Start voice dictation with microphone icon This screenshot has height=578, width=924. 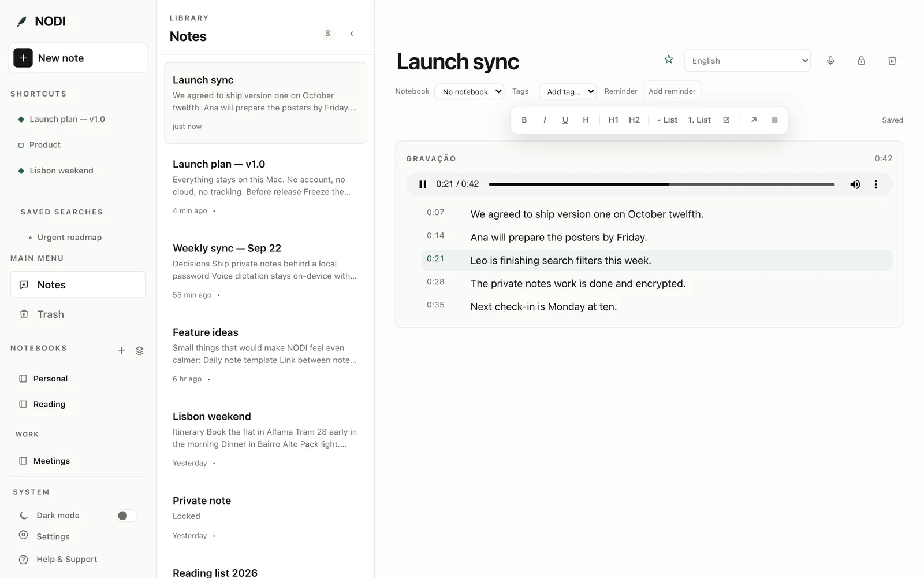[830, 61]
